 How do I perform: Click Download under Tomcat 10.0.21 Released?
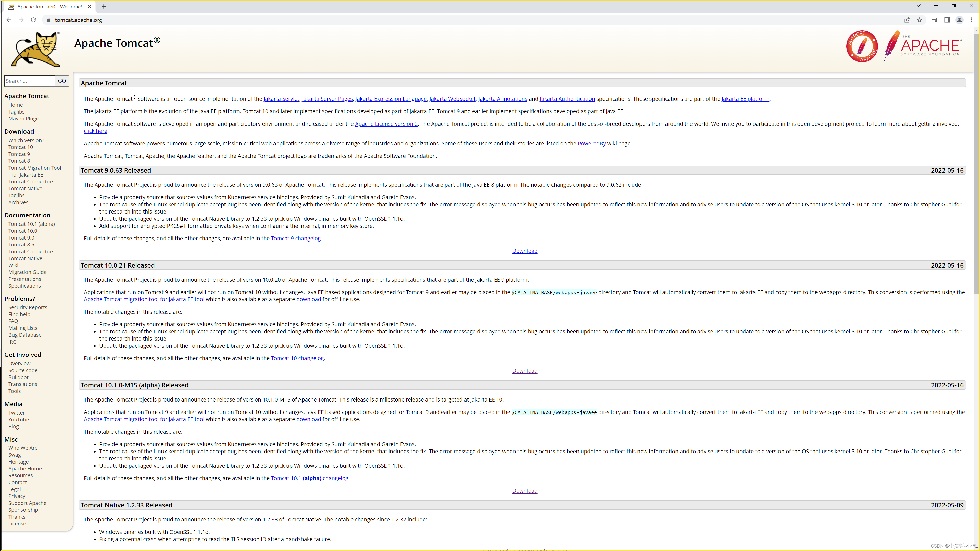pos(525,370)
